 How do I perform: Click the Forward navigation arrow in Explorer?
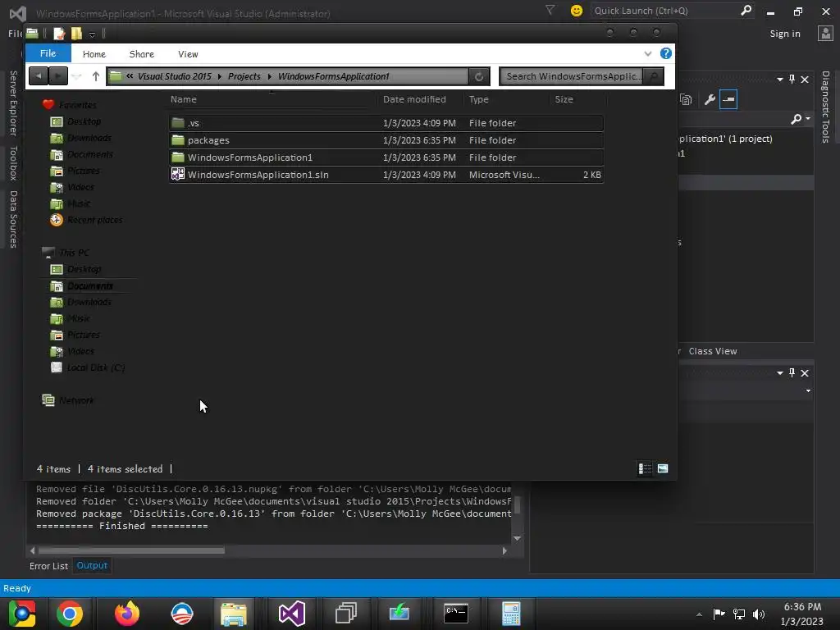58,76
